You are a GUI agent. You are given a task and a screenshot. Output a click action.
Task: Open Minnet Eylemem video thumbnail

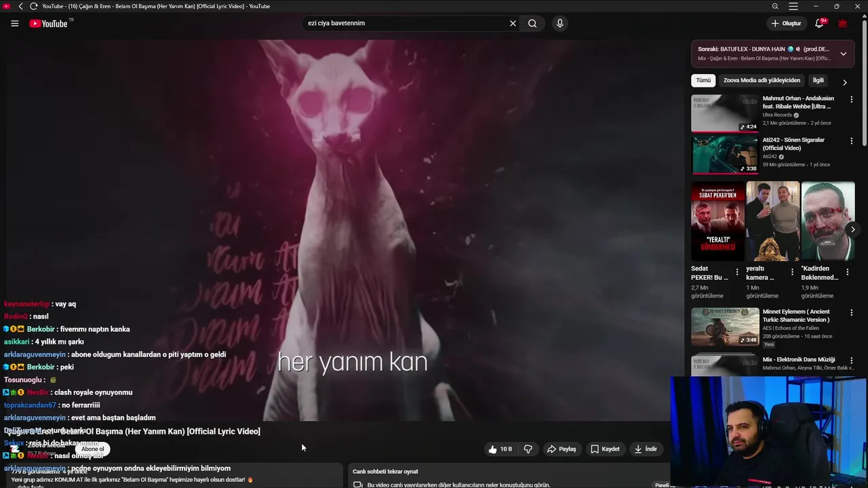pyautogui.click(x=724, y=327)
